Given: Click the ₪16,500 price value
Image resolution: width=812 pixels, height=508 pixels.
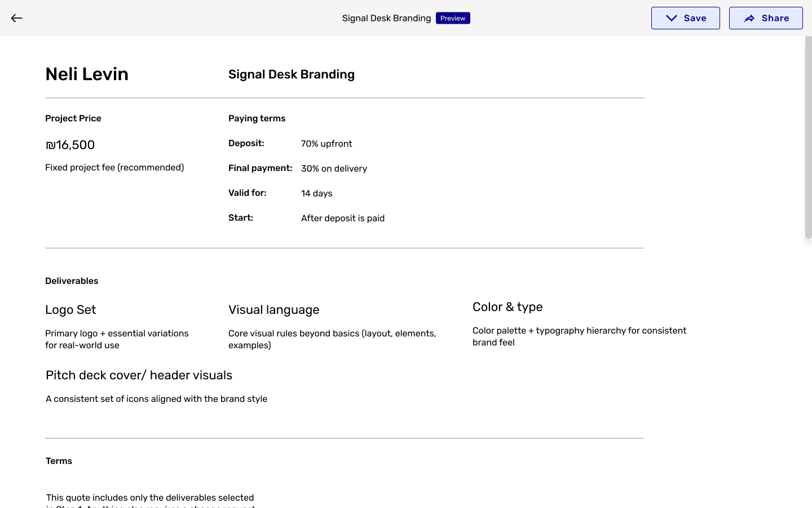Looking at the screenshot, I should [70, 144].
